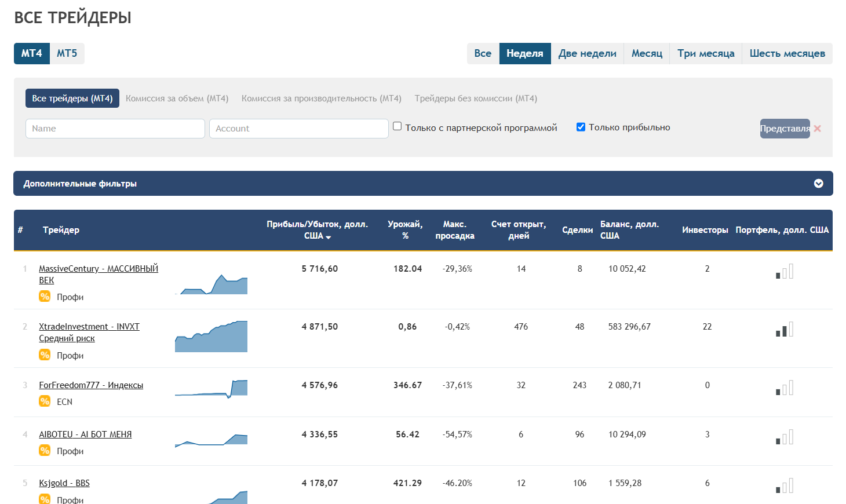Image resolution: width=846 pixels, height=504 pixels.
Task: Click the portfolio bars icon for AIBOTEU
Action: pyautogui.click(x=785, y=437)
